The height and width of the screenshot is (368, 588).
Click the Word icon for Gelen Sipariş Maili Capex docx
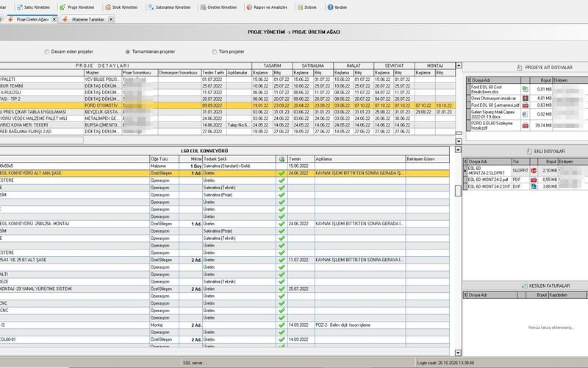[x=525, y=114]
